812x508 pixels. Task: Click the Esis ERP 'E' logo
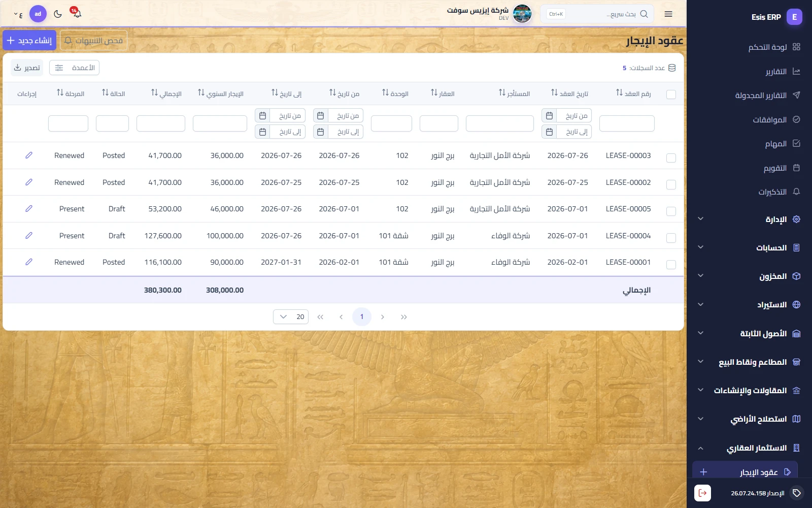pos(794,17)
